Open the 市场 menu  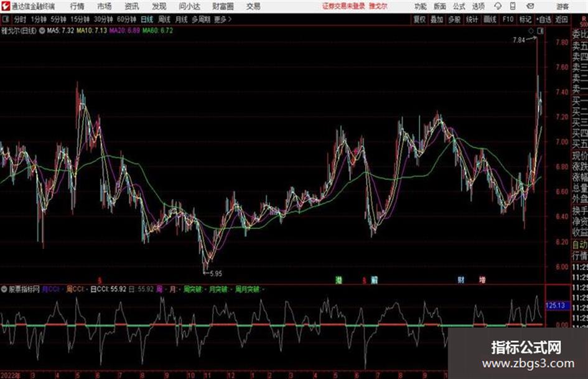(x=105, y=6)
